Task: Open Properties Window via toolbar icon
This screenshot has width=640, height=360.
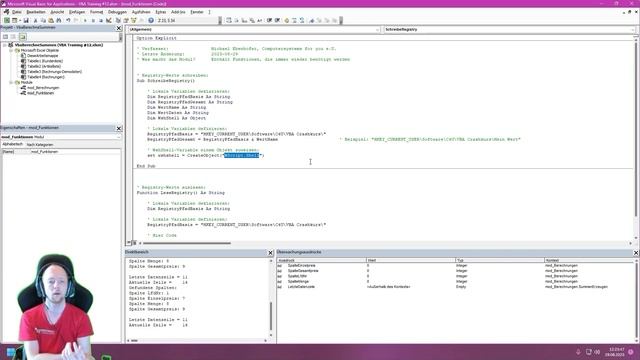Action: coord(126,20)
